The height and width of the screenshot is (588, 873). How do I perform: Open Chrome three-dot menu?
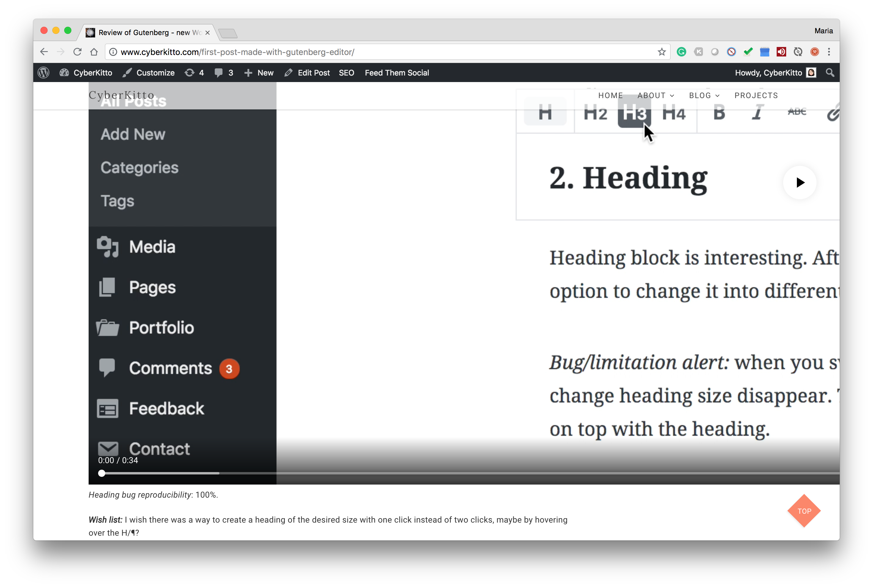click(x=829, y=52)
